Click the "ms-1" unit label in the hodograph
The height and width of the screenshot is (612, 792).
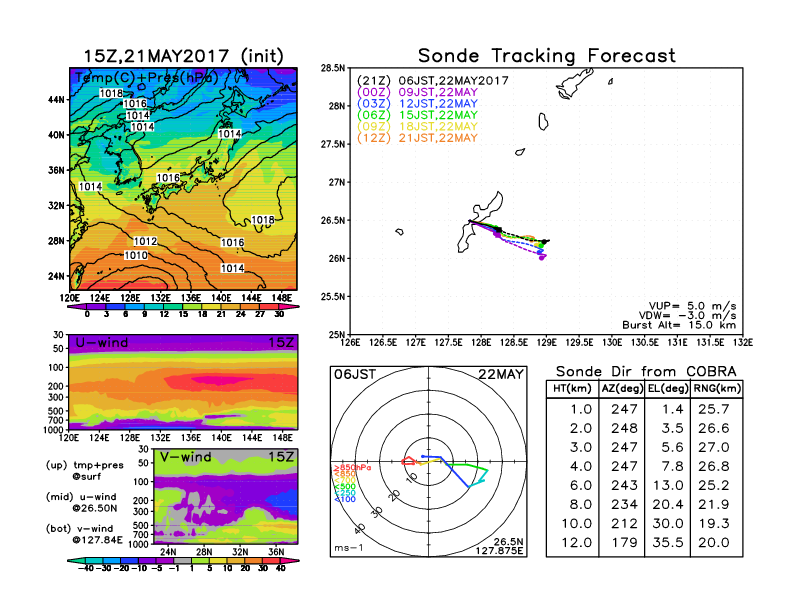(349, 548)
